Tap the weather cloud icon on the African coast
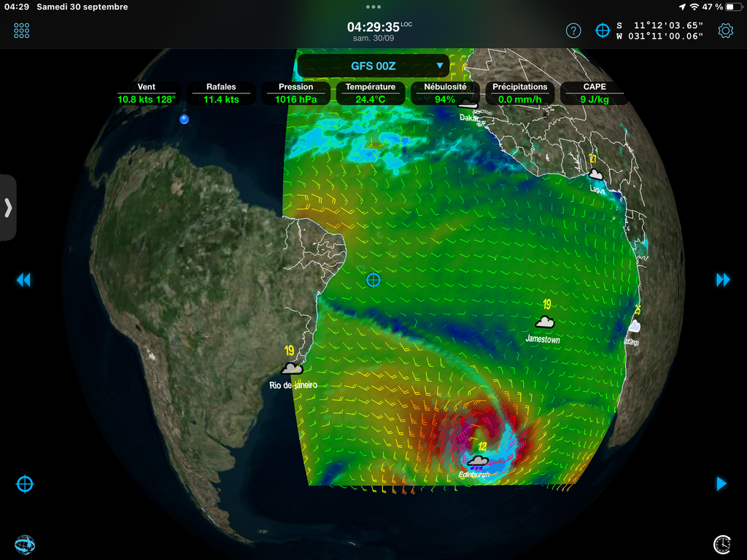 pyautogui.click(x=634, y=326)
